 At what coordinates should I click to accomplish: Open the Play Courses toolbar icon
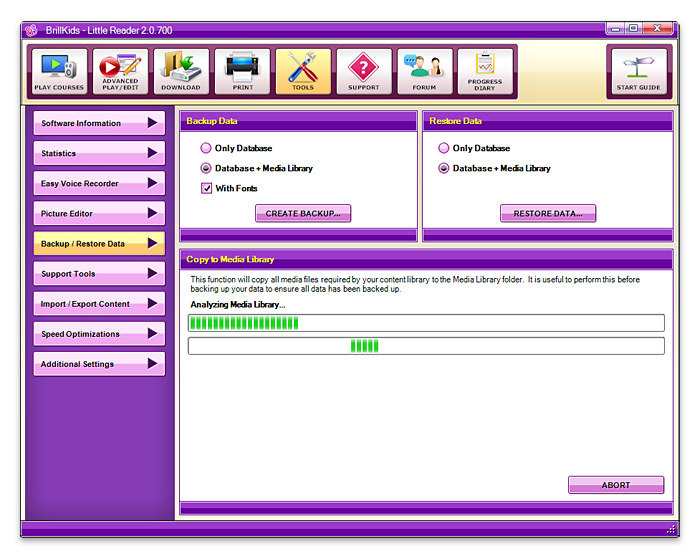point(59,71)
